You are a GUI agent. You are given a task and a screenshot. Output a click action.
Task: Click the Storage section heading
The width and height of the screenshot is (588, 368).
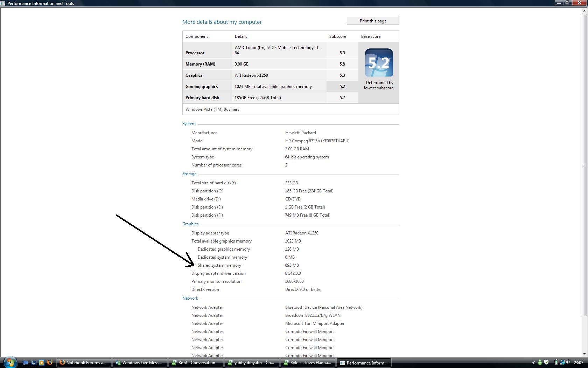coord(189,174)
